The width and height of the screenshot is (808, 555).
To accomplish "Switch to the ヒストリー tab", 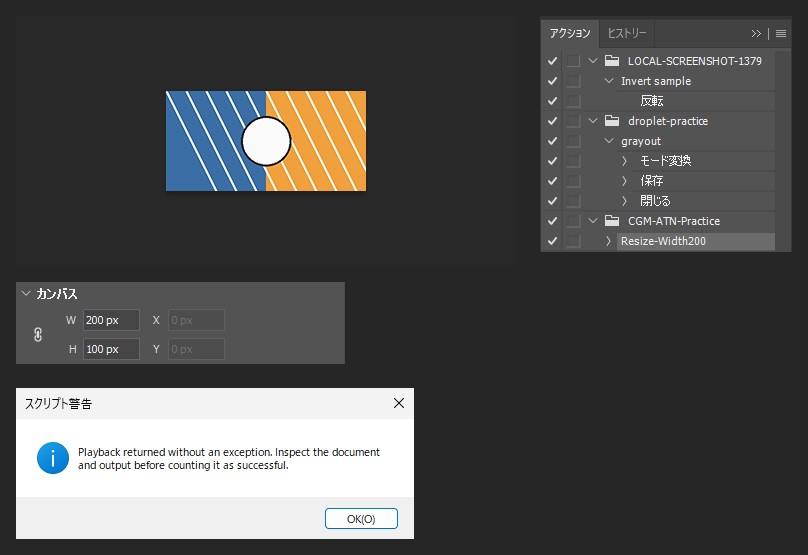I will pos(627,33).
